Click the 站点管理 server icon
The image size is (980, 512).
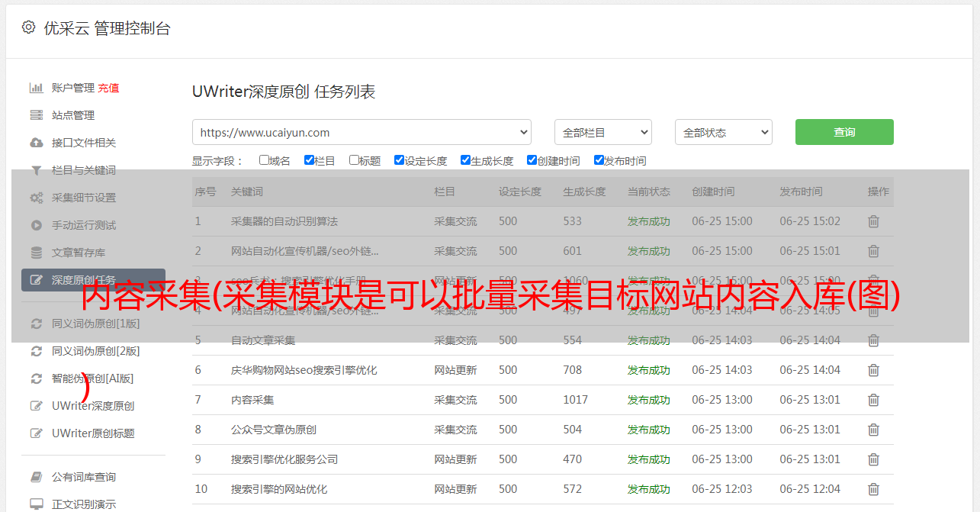[x=36, y=115]
